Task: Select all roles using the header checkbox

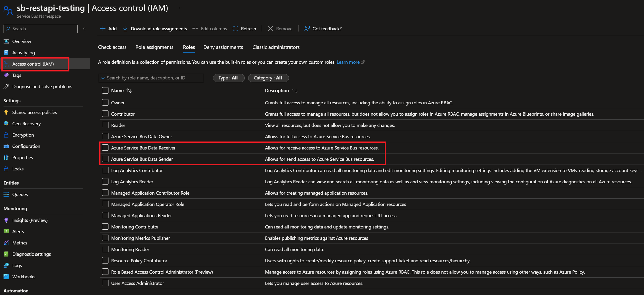Action: click(105, 90)
